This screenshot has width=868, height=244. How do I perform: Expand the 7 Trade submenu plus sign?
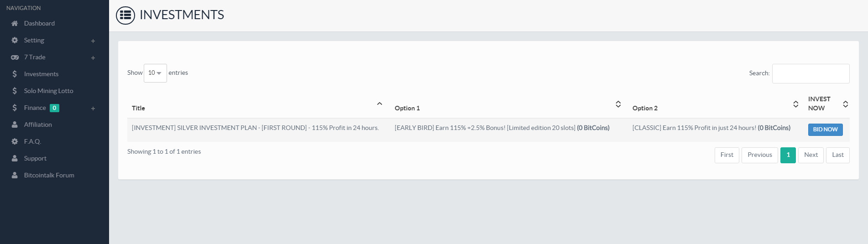[x=93, y=58]
